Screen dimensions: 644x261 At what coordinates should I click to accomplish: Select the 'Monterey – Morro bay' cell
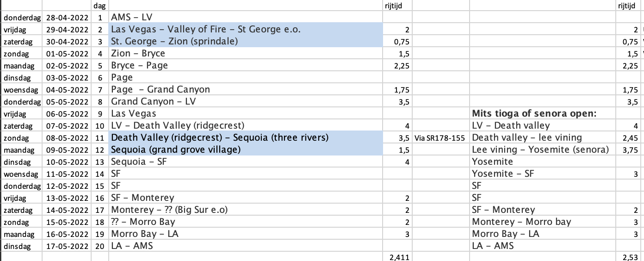click(x=521, y=222)
